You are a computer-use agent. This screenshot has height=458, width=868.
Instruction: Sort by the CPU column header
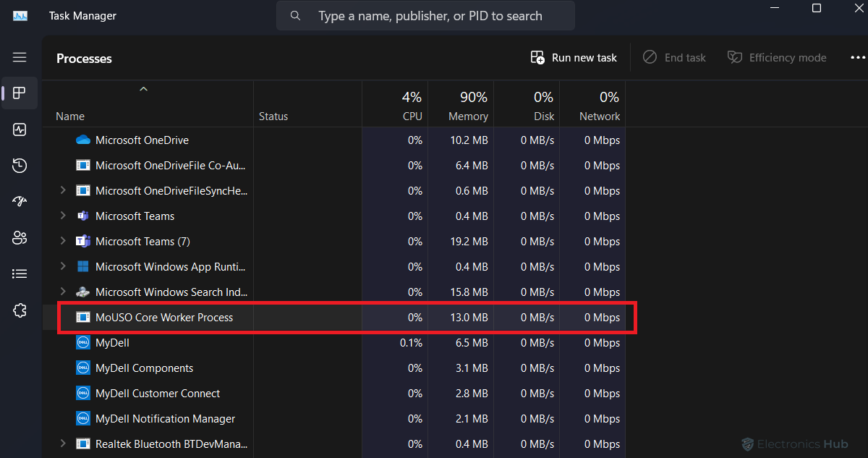point(412,116)
